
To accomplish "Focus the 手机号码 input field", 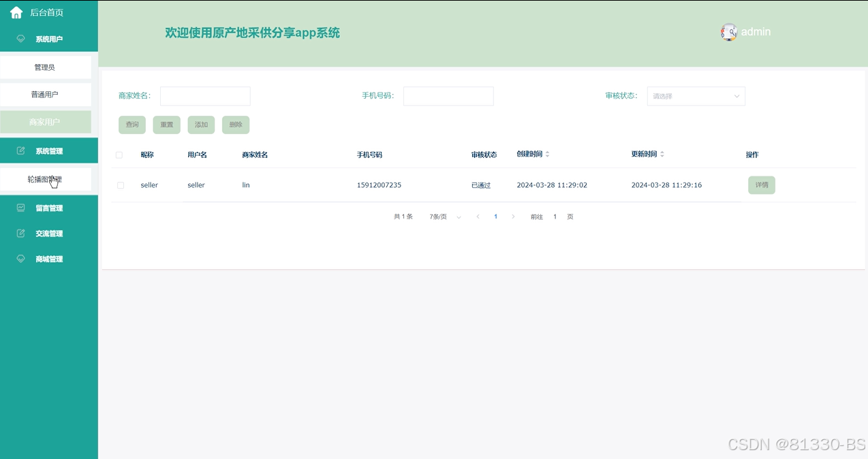I will (x=448, y=96).
